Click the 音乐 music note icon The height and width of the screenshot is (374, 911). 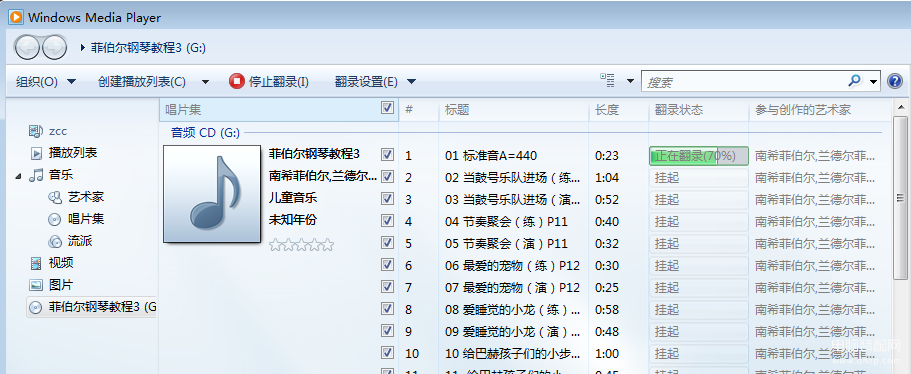tap(36, 175)
